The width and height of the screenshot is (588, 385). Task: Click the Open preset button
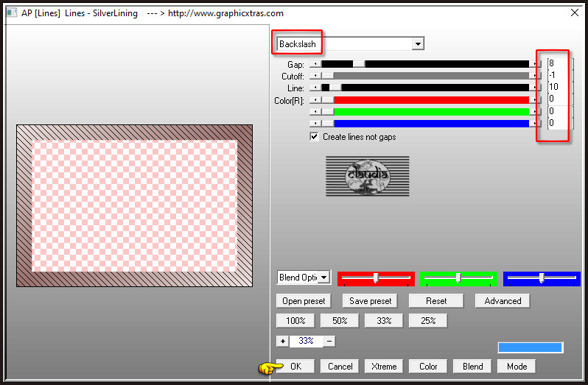(304, 301)
